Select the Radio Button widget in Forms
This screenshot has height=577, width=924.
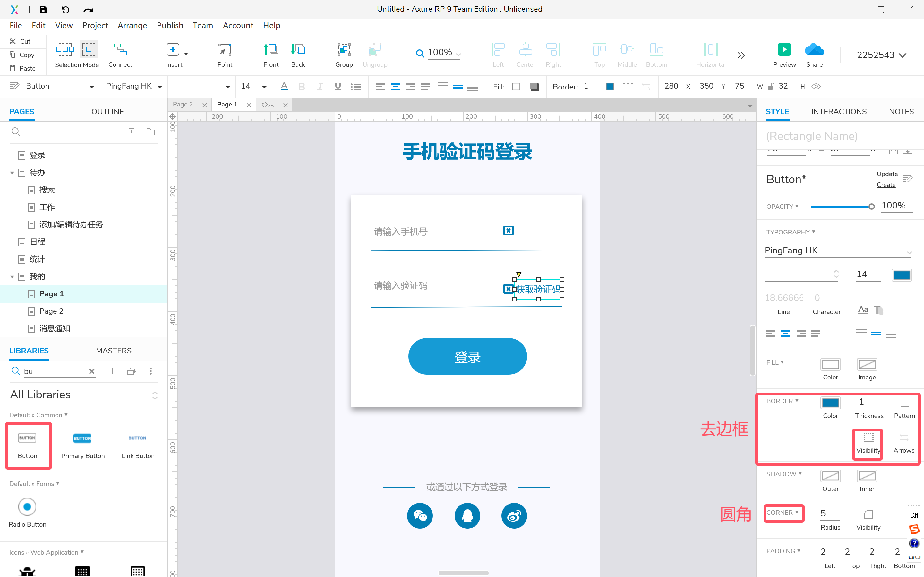(x=27, y=506)
